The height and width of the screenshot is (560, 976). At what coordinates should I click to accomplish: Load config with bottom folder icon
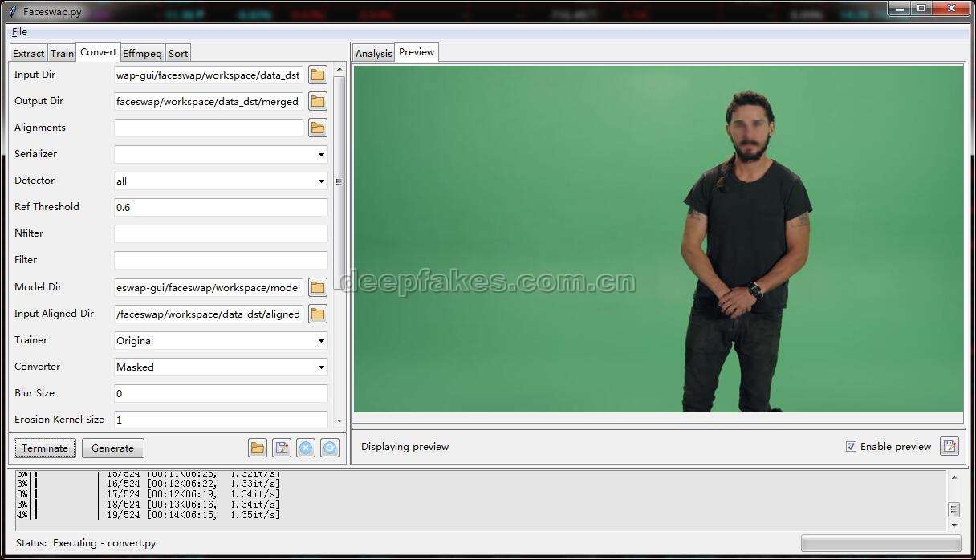tap(258, 448)
